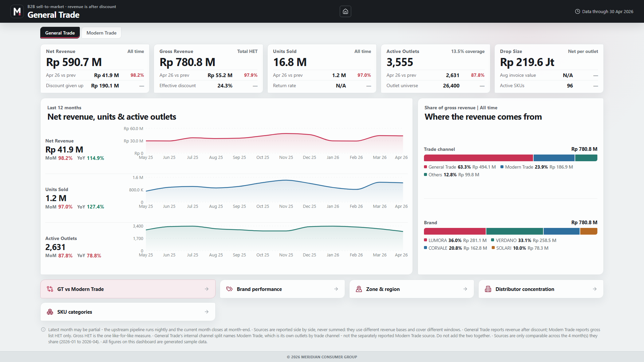The image size is (644, 362).
Task: Click LUMORA segment of brand bar
Action: [455, 231]
